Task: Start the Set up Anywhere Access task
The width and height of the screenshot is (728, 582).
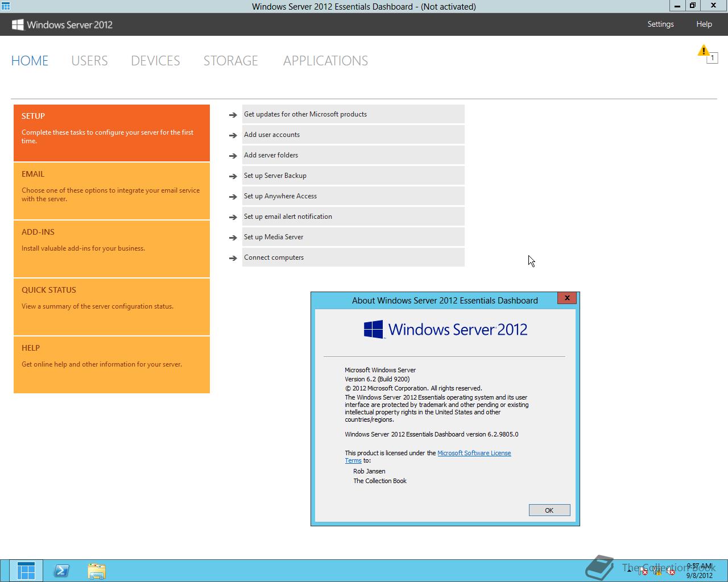Action: tap(353, 196)
